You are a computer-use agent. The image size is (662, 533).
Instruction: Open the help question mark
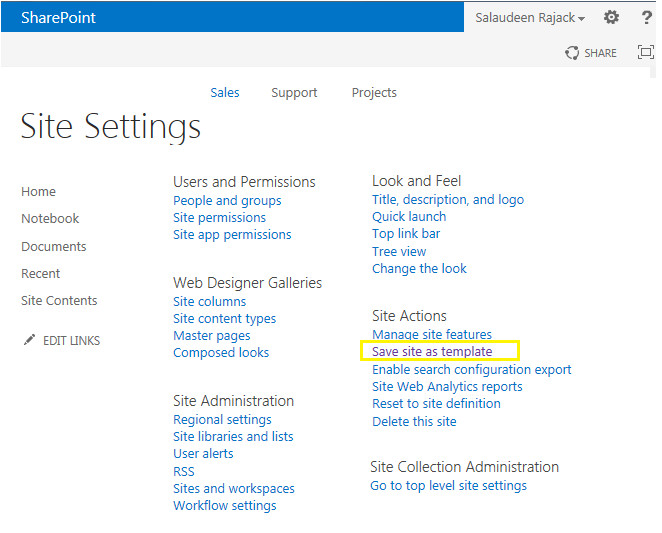coord(646,17)
